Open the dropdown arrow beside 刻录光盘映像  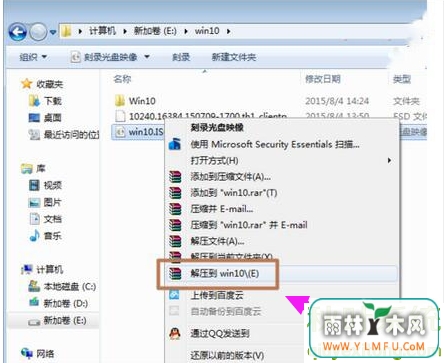click(x=147, y=57)
